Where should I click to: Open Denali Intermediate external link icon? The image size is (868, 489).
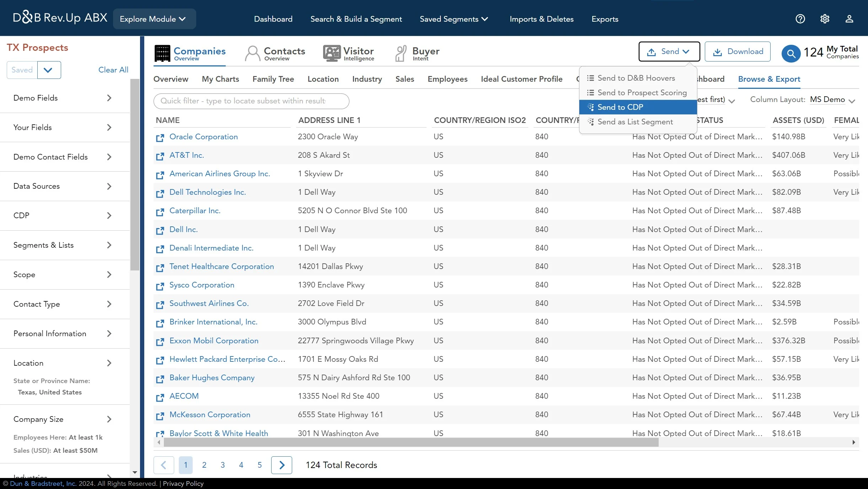point(160,249)
